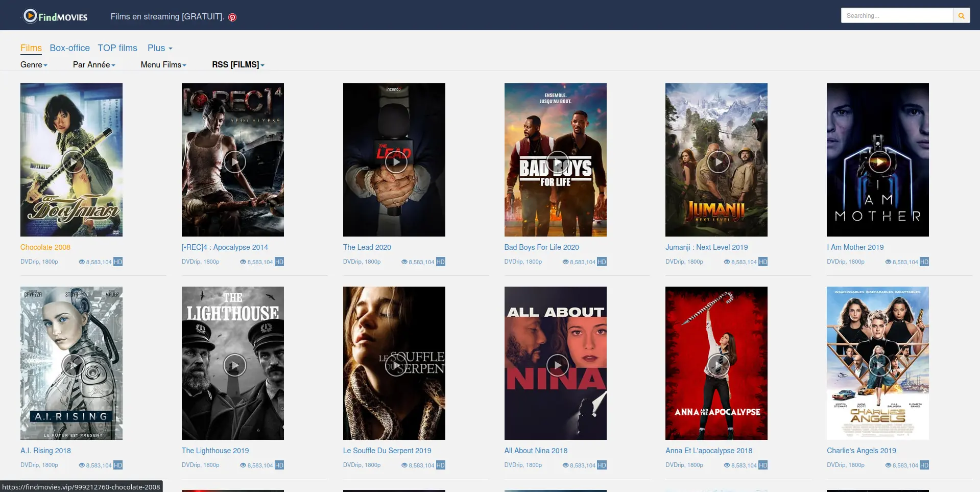This screenshot has width=980, height=492.
Task: Expand the Genre dropdown
Action: pos(34,65)
